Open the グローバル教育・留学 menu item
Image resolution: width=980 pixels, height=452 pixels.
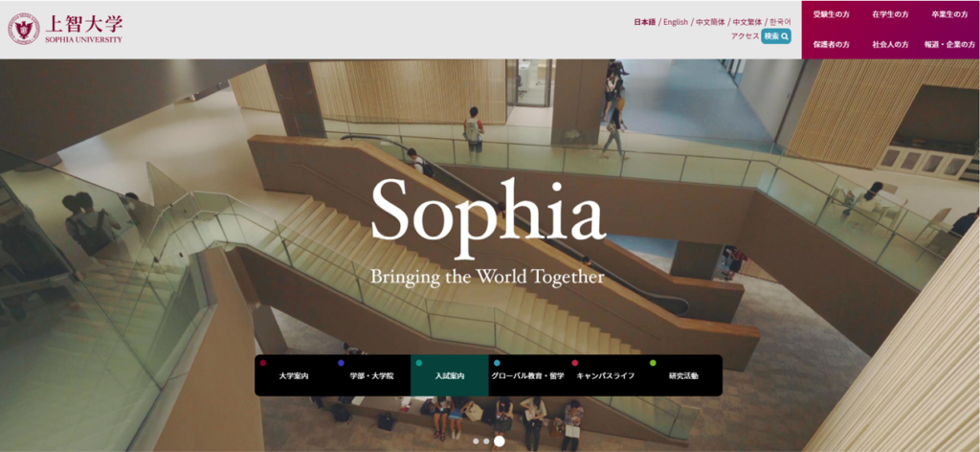click(527, 375)
